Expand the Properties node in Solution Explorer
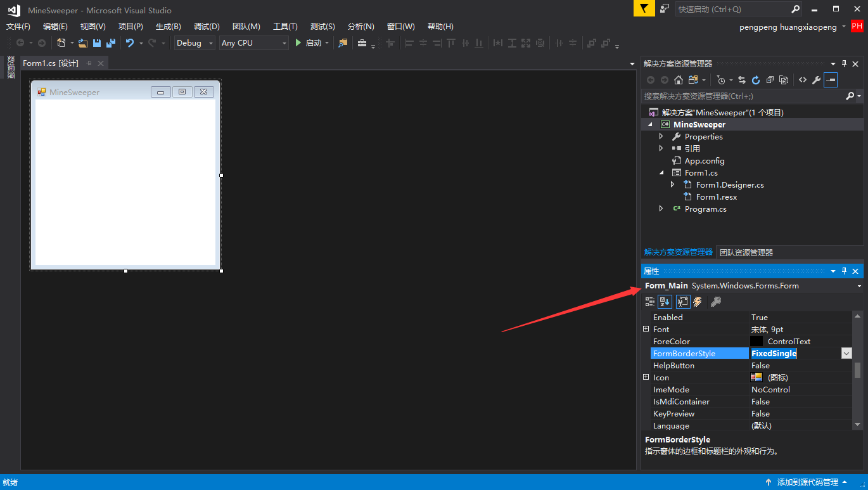 coord(661,136)
